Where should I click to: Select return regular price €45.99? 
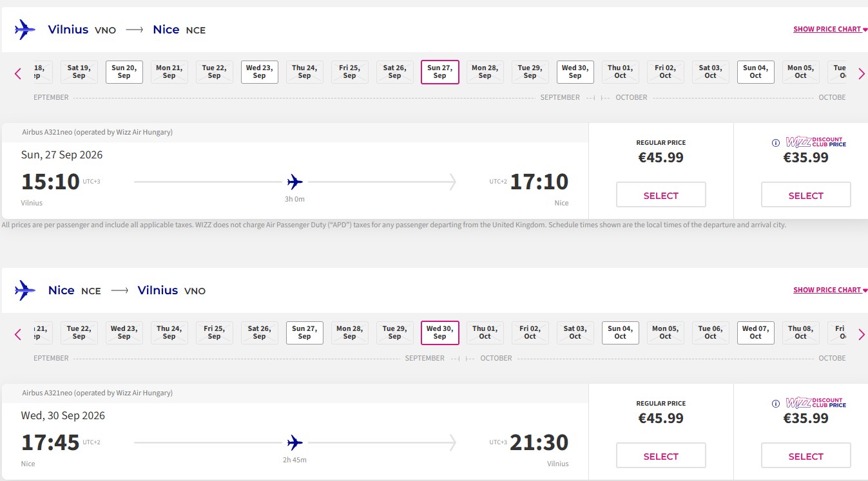click(x=661, y=456)
